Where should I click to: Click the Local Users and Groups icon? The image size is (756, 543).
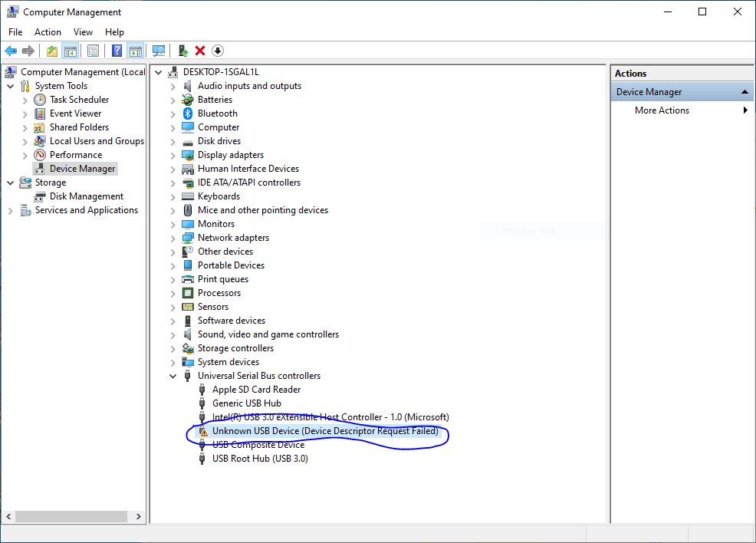40,141
